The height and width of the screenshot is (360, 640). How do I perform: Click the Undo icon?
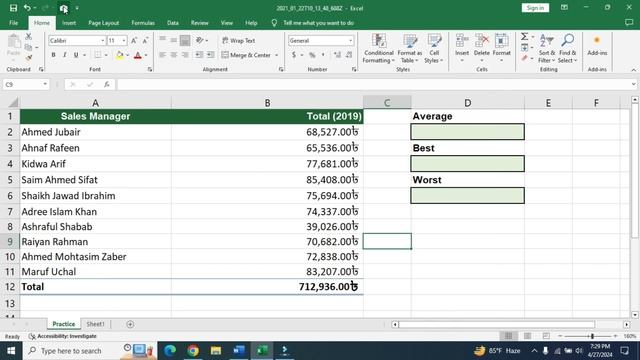tap(27, 8)
